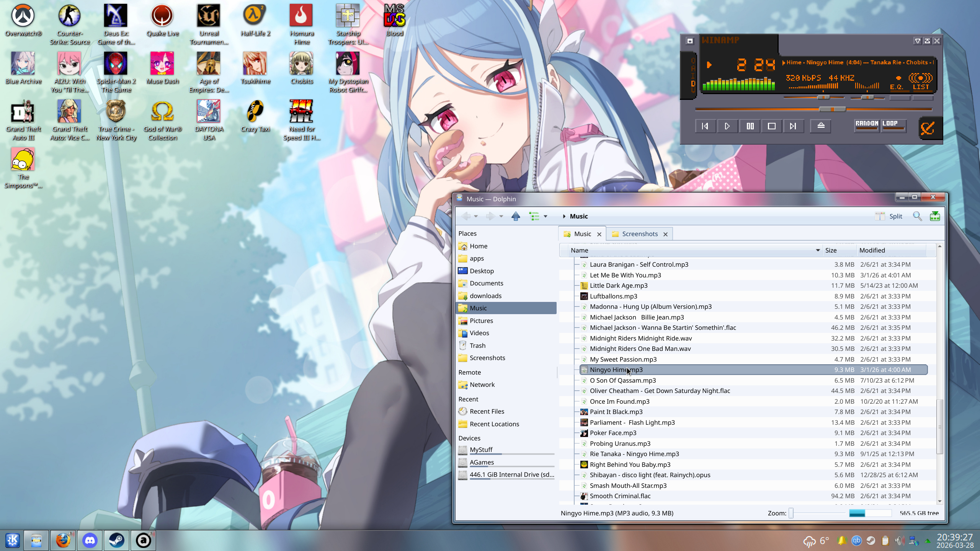Select Paint It Black.mp3 file
The width and height of the screenshot is (980, 551).
pos(616,412)
